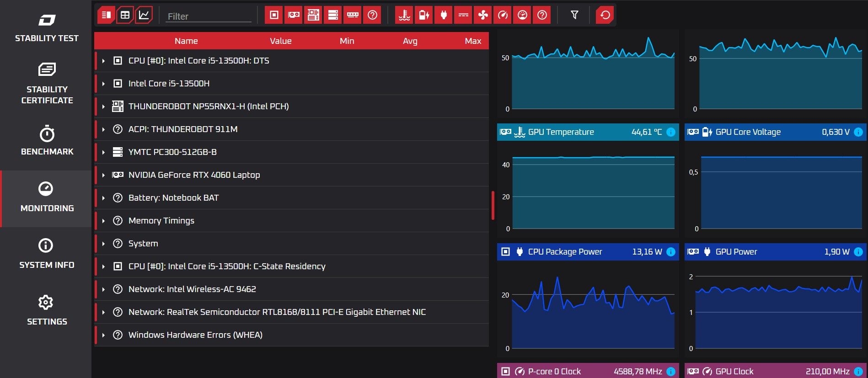Screen dimensions: 868x378
Task: Click the Filter text field
Action: (208, 16)
